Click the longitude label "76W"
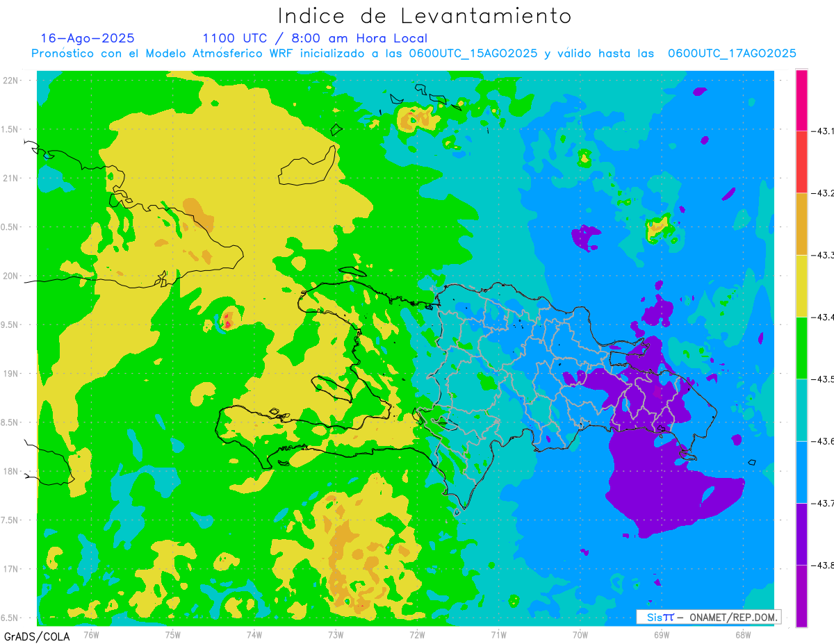The height and width of the screenshot is (644, 834). pos(91,634)
